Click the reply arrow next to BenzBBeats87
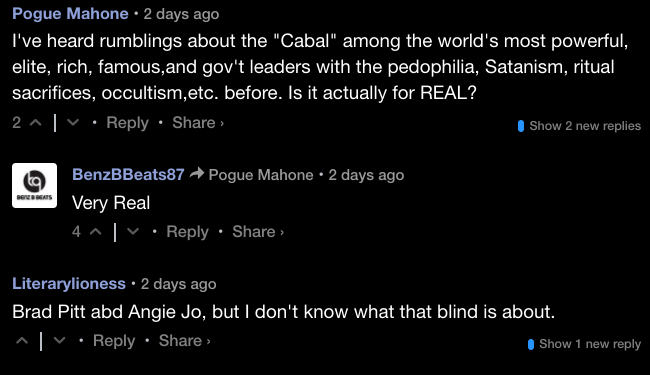Screen dimensions: 650x375 [x=197, y=174]
